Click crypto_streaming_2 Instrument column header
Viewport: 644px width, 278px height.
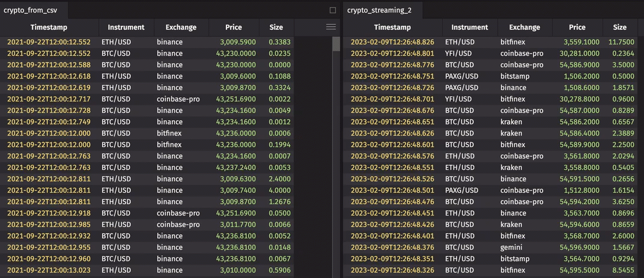(470, 28)
